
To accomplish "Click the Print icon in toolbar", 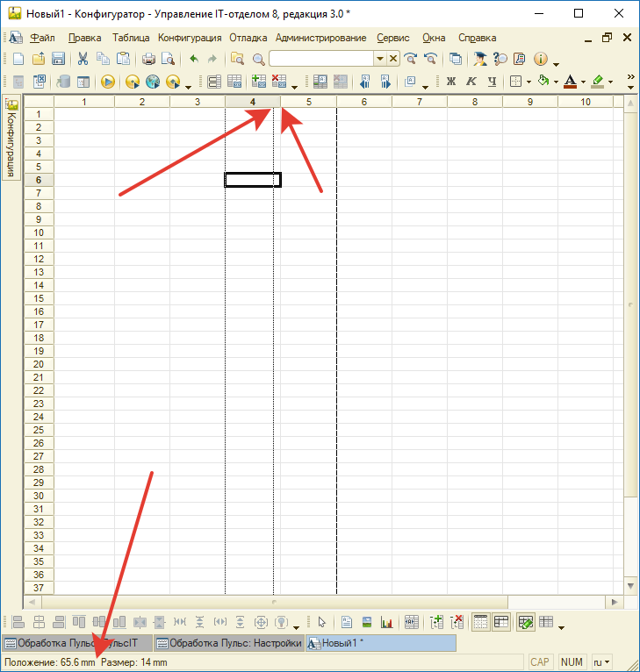I will 148,59.
